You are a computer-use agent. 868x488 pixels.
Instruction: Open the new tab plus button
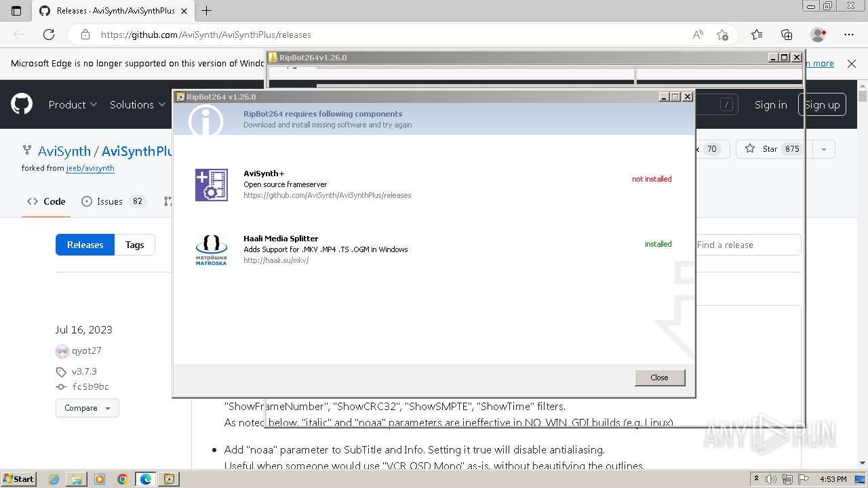pos(207,10)
